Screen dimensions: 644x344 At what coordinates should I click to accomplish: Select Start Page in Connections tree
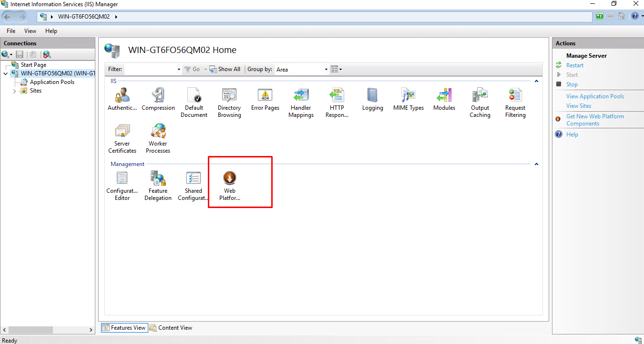(x=33, y=65)
